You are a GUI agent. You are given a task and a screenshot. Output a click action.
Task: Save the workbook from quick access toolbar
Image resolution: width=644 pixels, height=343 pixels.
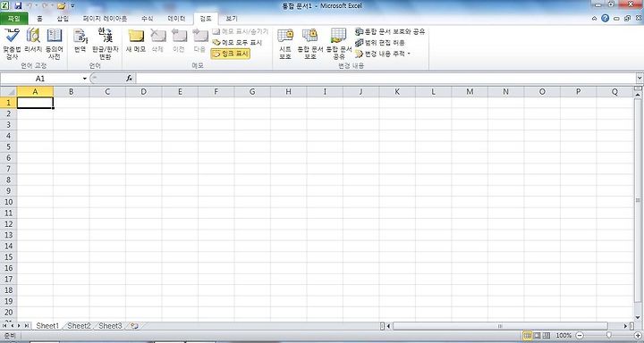pyautogui.click(x=18, y=5)
